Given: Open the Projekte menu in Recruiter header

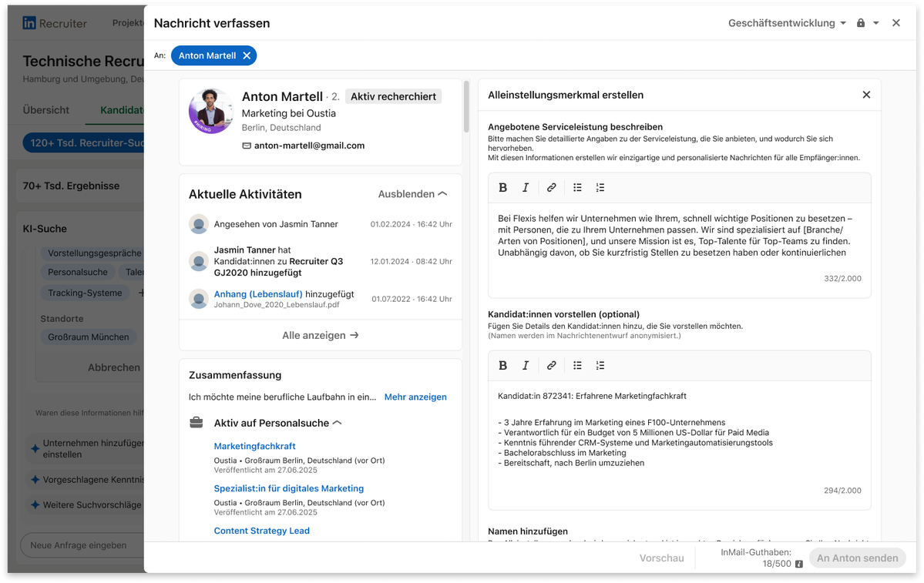Looking at the screenshot, I should [x=128, y=23].
